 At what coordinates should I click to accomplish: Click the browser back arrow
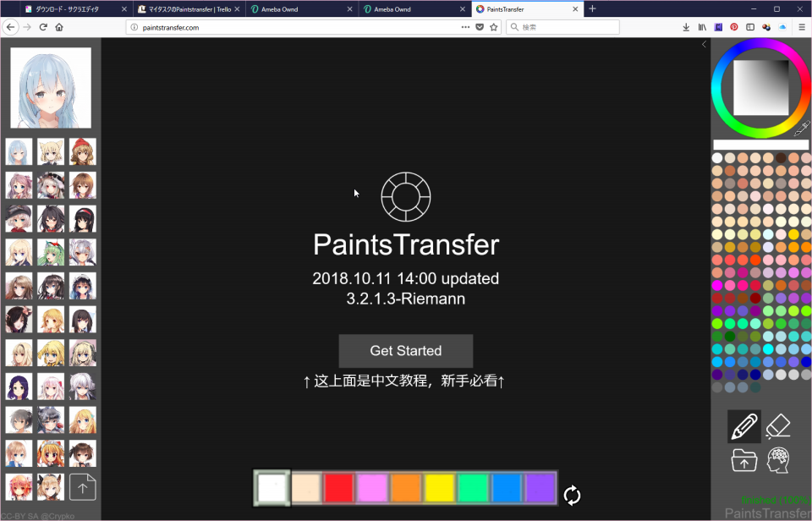(11, 27)
